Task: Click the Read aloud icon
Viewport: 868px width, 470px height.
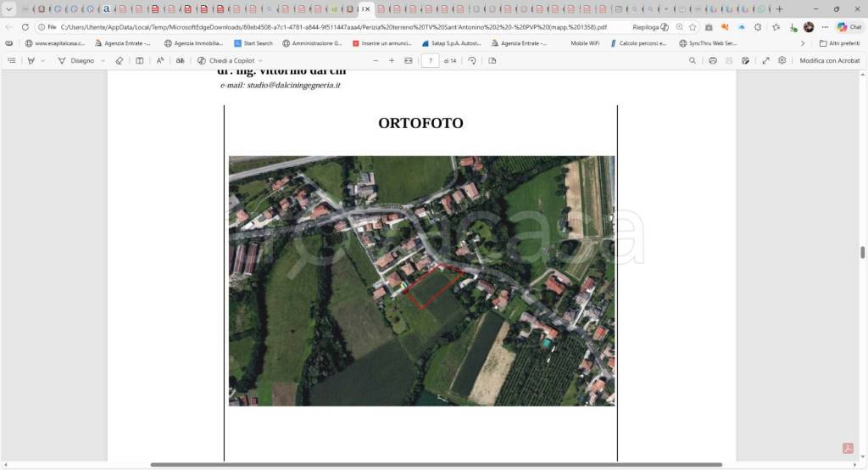Action: click(x=160, y=61)
